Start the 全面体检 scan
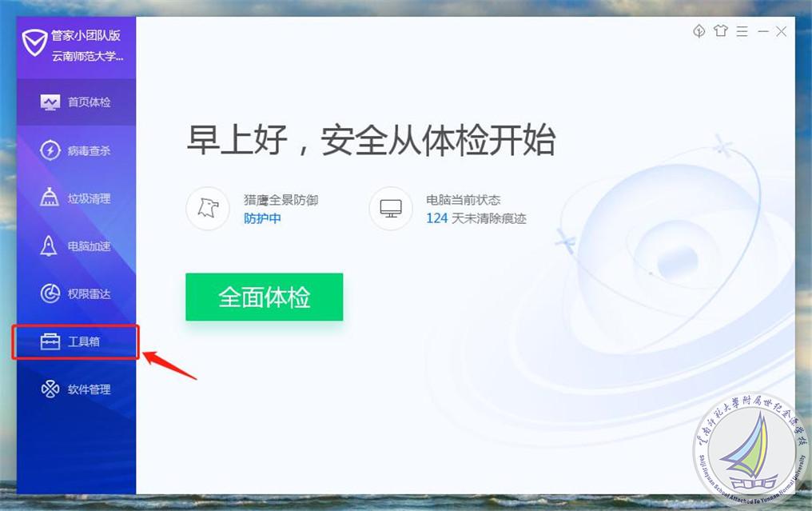 (264, 297)
